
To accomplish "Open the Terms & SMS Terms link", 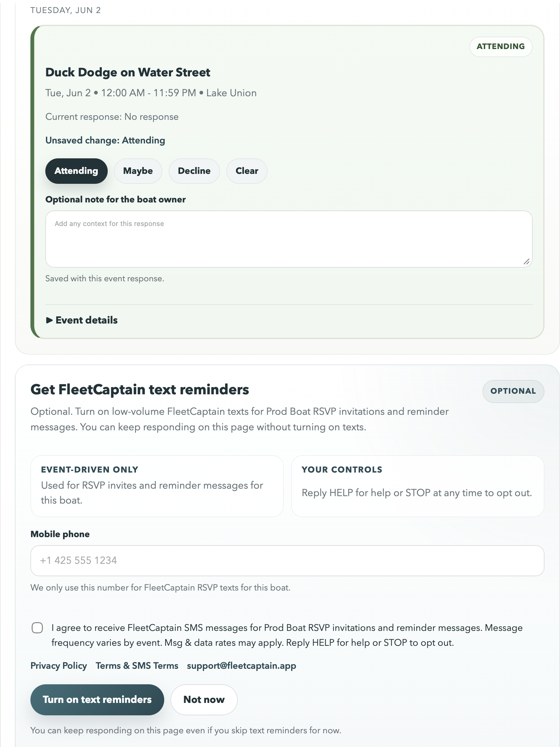I will 137,666.
